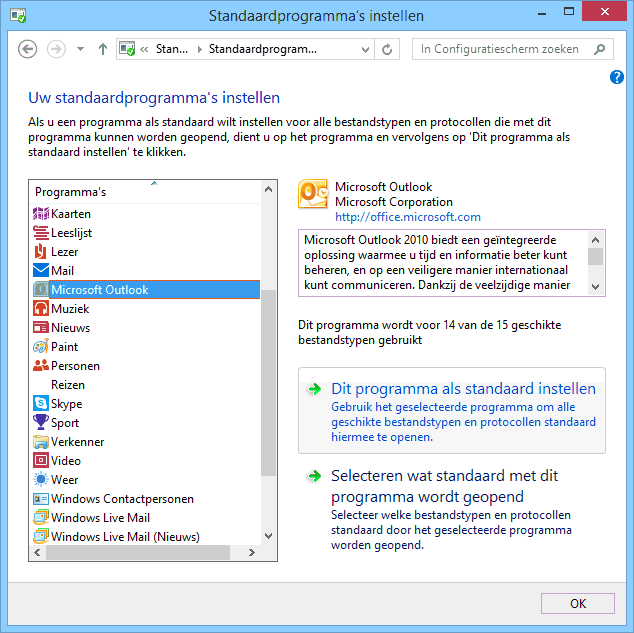Select the Verkenner entry text

78,442
